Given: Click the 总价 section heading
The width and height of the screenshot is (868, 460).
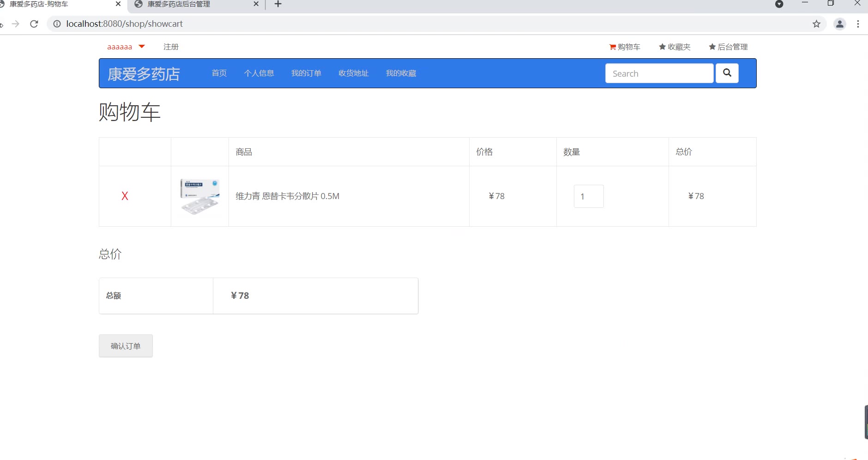Looking at the screenshot, I should tap(110, 254).
